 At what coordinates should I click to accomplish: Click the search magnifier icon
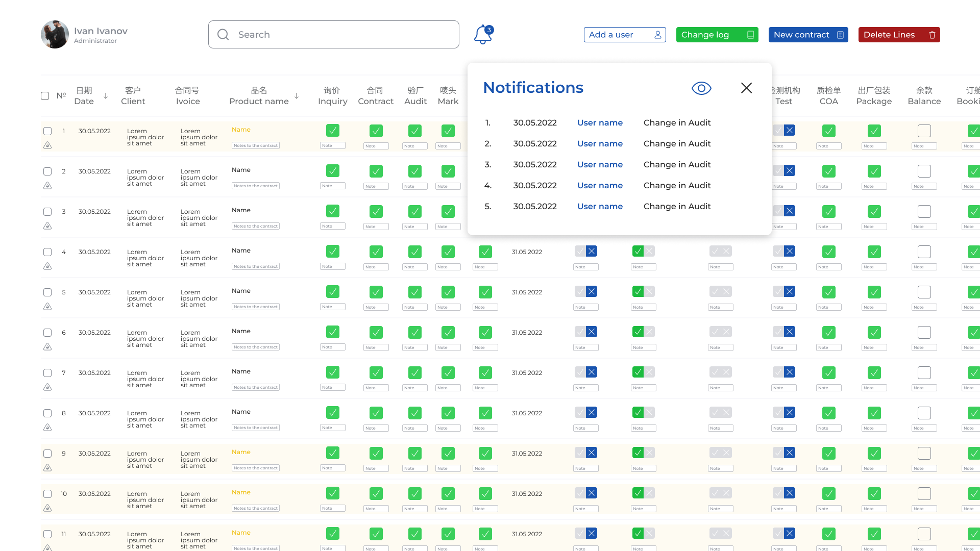click(x=223, y=35)
